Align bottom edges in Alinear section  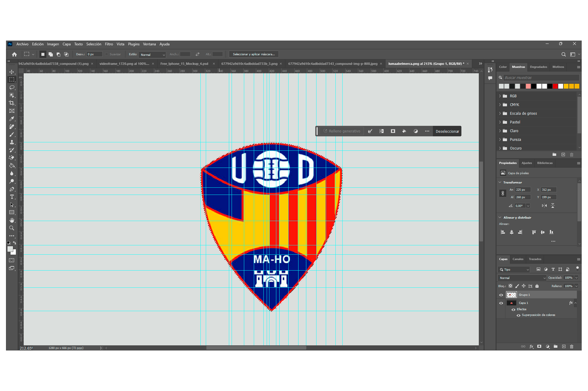tap(551, 232)
